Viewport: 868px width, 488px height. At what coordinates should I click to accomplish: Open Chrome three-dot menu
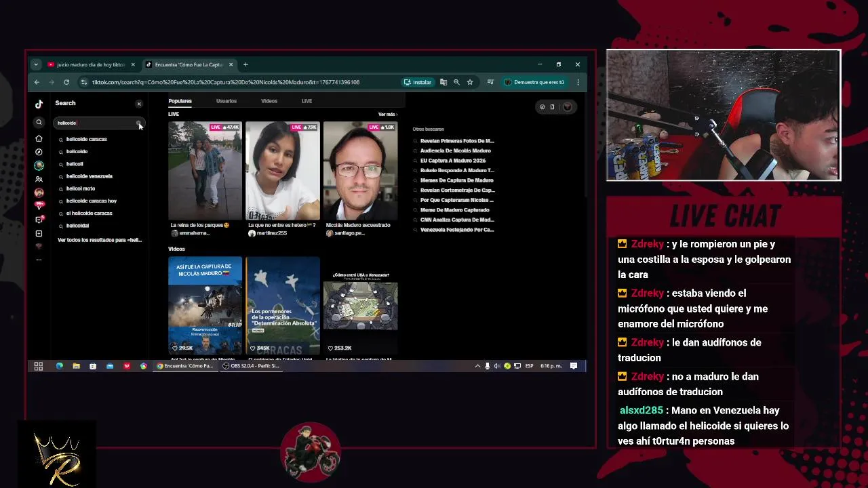click(x=578, y=82)
